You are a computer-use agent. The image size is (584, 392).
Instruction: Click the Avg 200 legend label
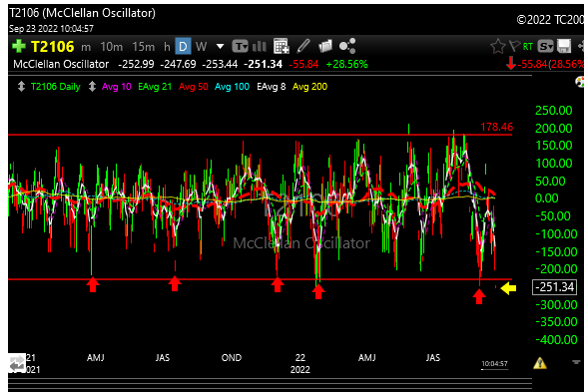[x=309, y=87]
